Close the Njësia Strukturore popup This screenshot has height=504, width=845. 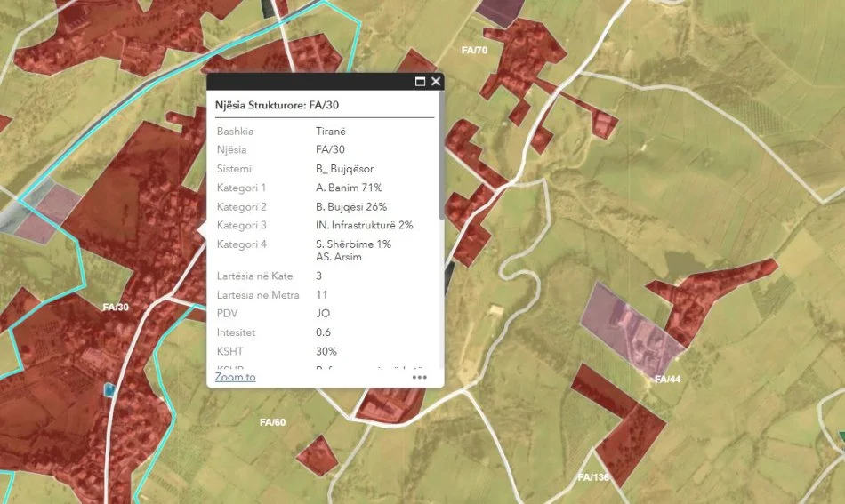[x=436, y=82]
